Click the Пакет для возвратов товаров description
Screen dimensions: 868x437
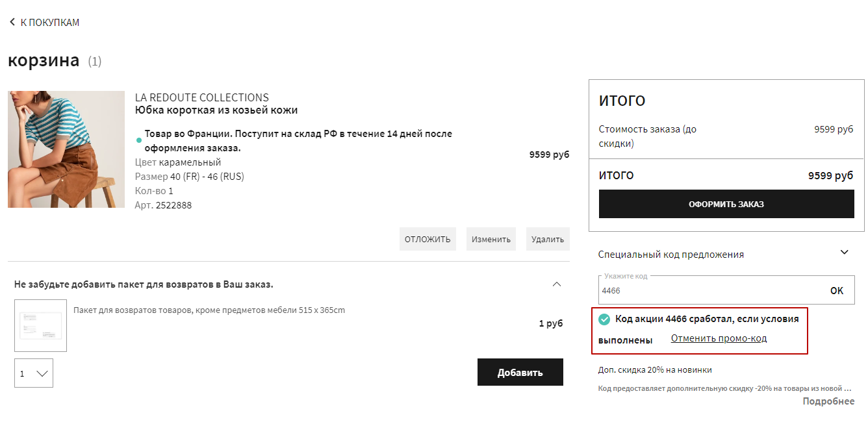[209, 310]
